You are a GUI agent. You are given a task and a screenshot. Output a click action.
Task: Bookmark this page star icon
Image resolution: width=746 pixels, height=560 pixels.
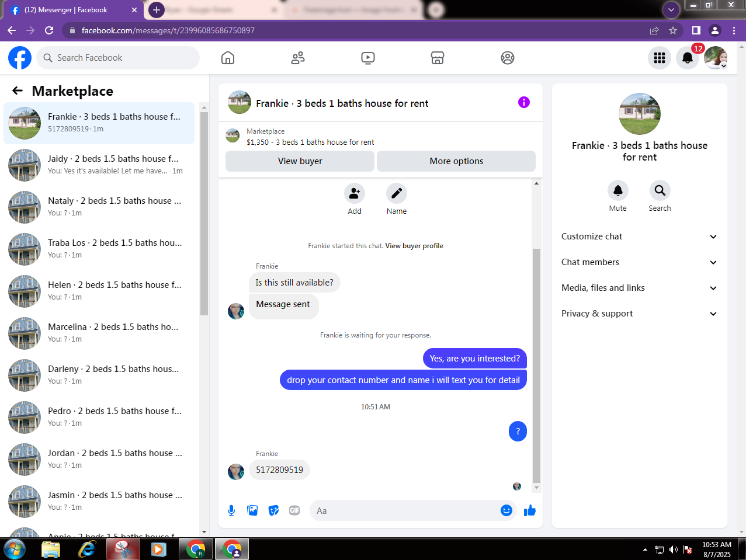(x=673, y=30)
